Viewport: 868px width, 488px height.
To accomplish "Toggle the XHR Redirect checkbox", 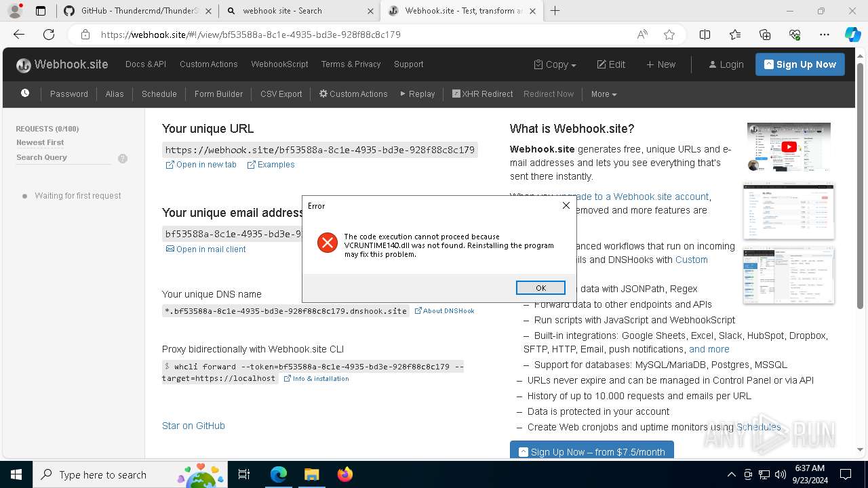I will click(456, 94).
